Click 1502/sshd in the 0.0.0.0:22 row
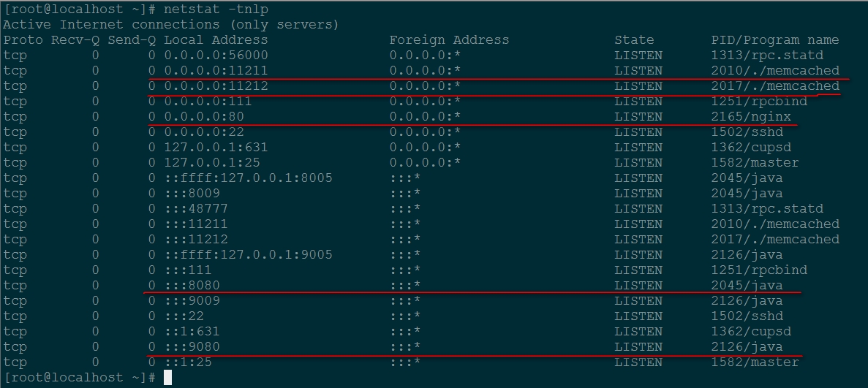The width and height of the screenshot is (868, 388). [747, 132]
